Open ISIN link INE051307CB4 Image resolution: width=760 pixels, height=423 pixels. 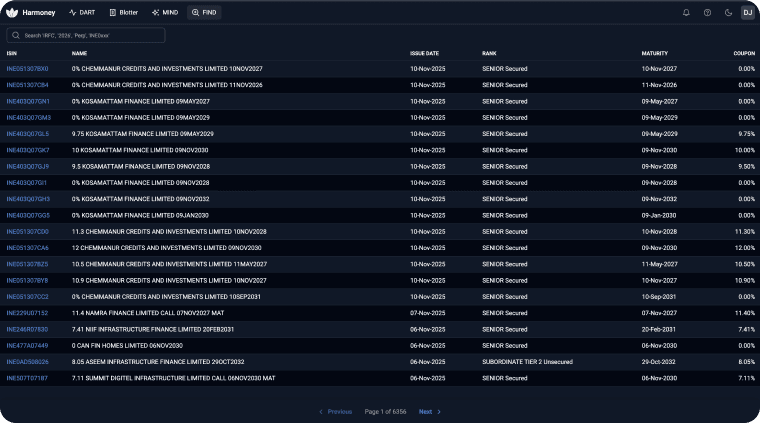[27, 85]
